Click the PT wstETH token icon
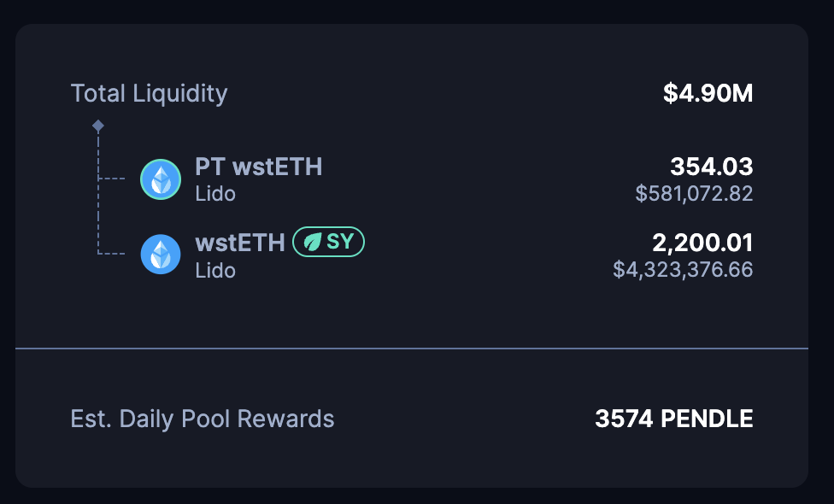 pyautogui.click(x=161, y=179)
